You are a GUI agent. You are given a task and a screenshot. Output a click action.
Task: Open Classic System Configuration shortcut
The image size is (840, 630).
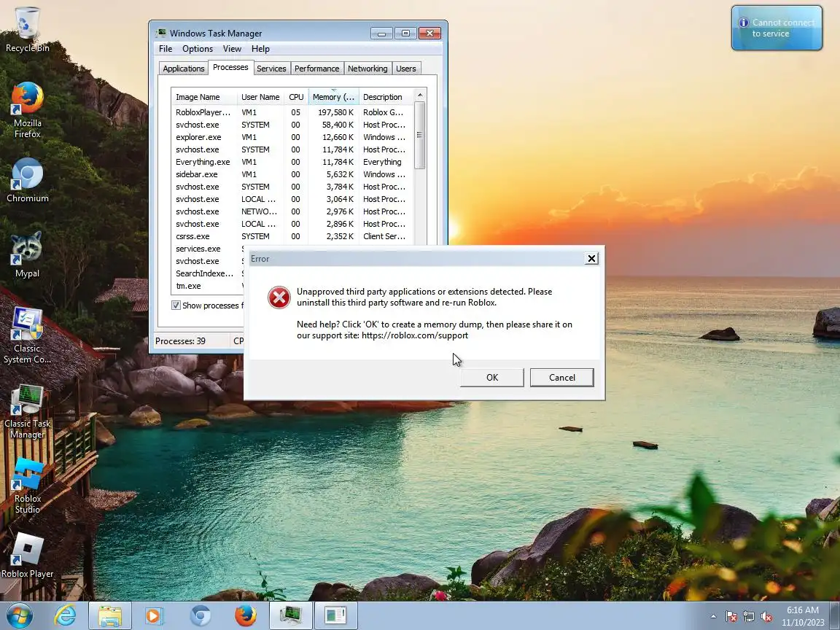pyautogui.click(x=27, y=335)
